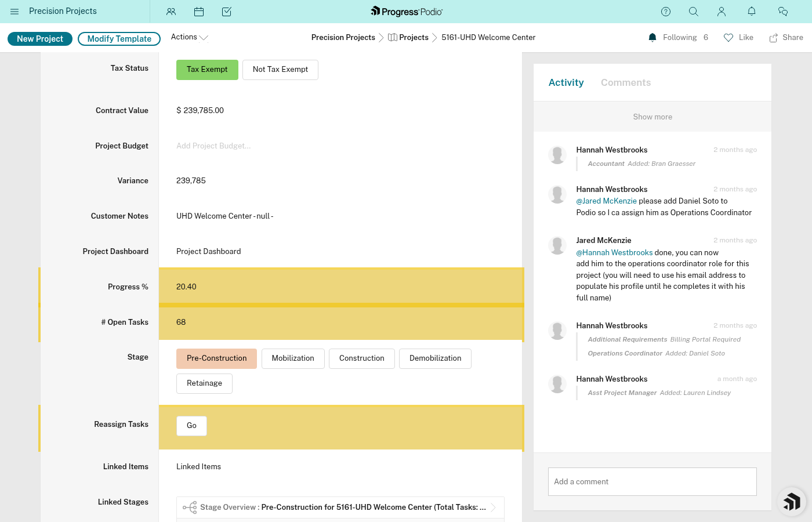Click the Add a comment field

coord(652,481)
